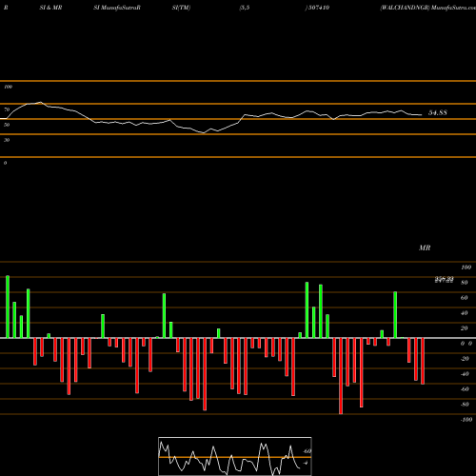Screen dimensions: 476x476
Task: Click the 0 label on the RSI axis
Action: click(5, 163)
